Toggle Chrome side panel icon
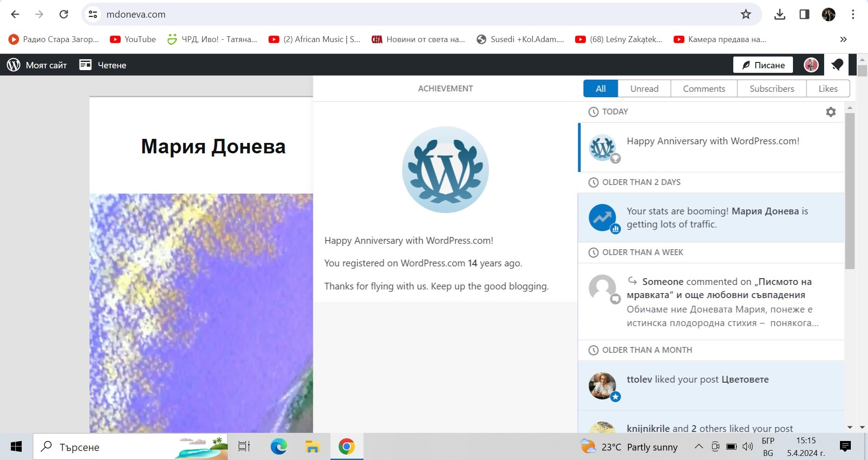The image size is (868, 460). 804,14
